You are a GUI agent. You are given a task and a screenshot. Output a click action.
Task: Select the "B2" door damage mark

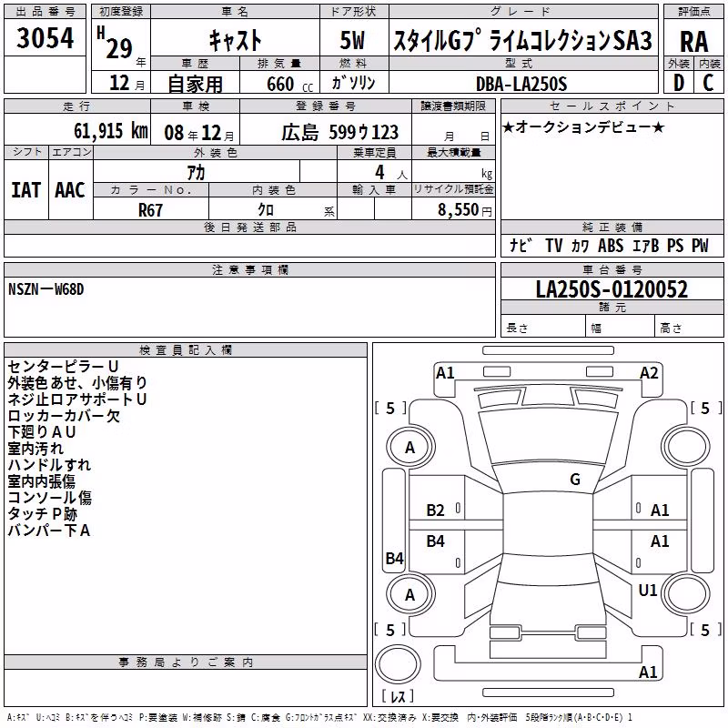coord(435,511)
